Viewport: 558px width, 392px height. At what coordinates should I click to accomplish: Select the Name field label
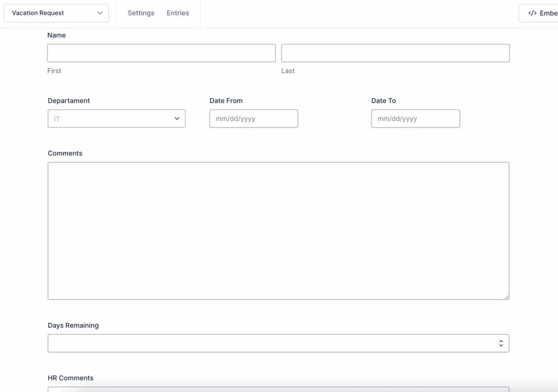tap(57, 35)
